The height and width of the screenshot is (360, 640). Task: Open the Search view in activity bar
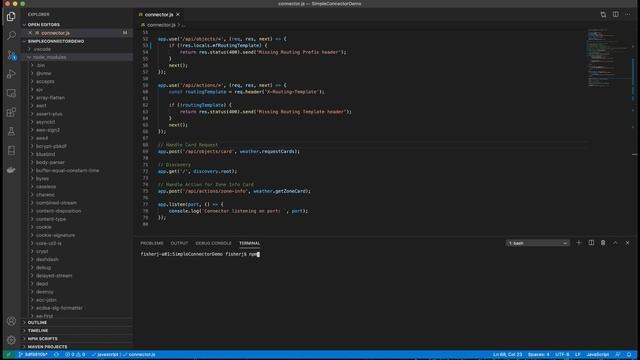[x=11, y=36]
